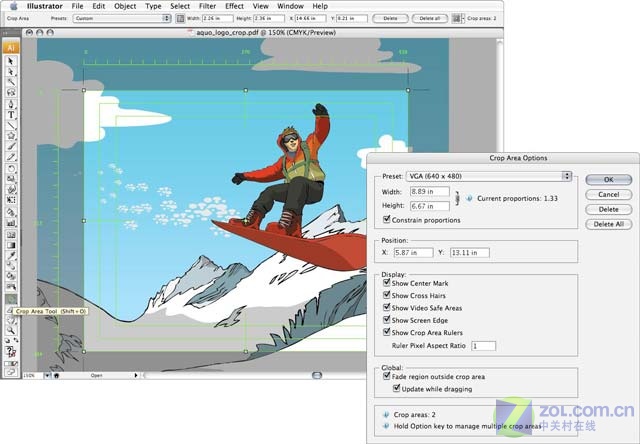Toggle the constrain proportions link icon in dialog

(x=458, y=198)
